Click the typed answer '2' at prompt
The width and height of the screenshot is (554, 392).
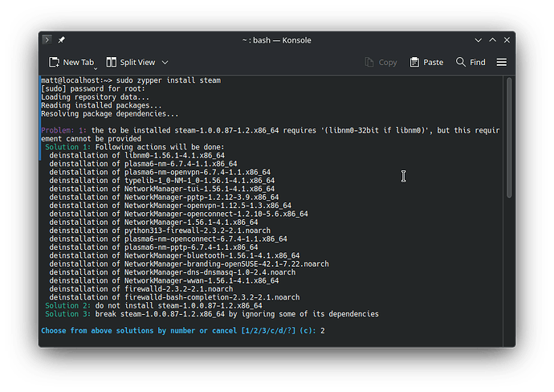pos(323,331)
